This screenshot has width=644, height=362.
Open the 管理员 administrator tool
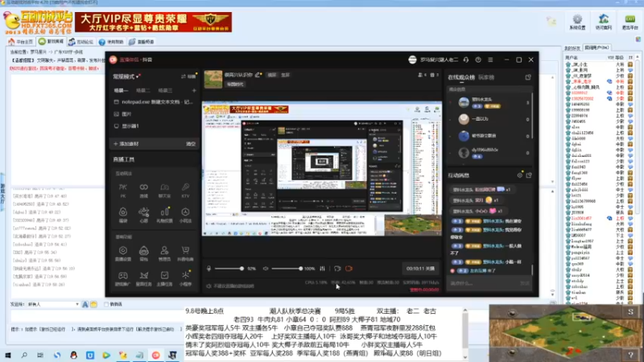[x=164, y=253]
